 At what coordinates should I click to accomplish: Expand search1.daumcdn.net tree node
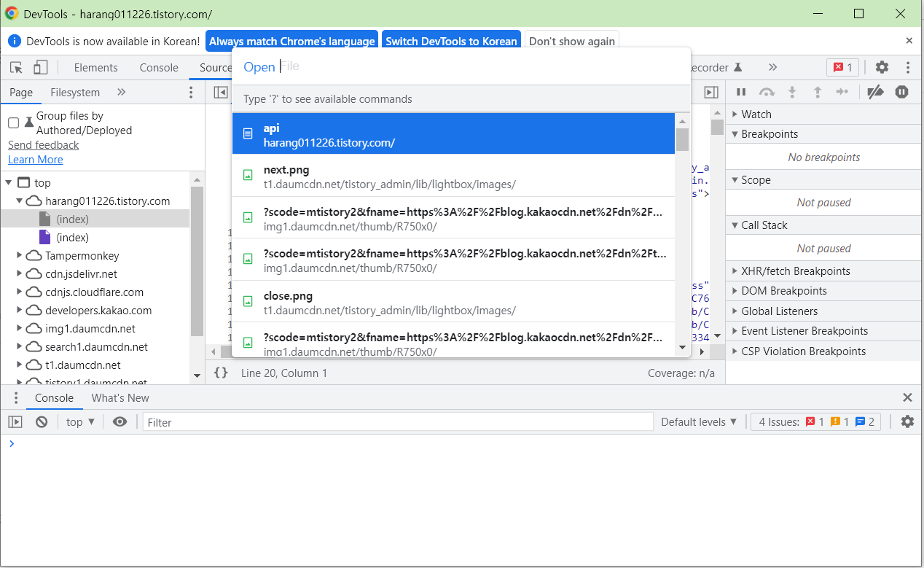[20, 347]
